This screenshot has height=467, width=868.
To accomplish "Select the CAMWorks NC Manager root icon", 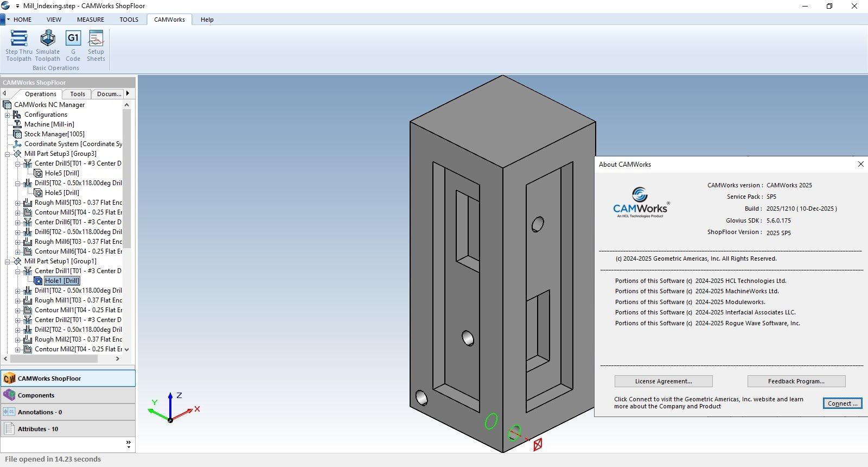I will [7, 105].
